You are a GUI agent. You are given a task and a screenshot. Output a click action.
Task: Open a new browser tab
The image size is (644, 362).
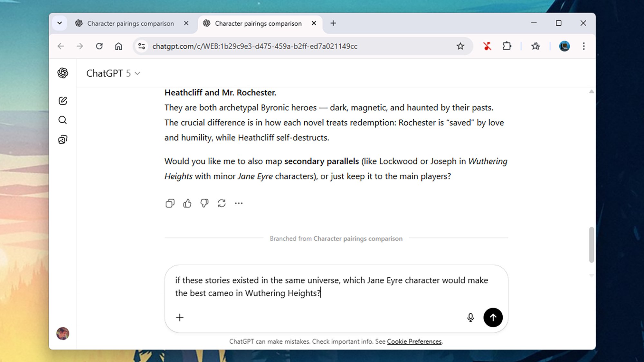333,23
